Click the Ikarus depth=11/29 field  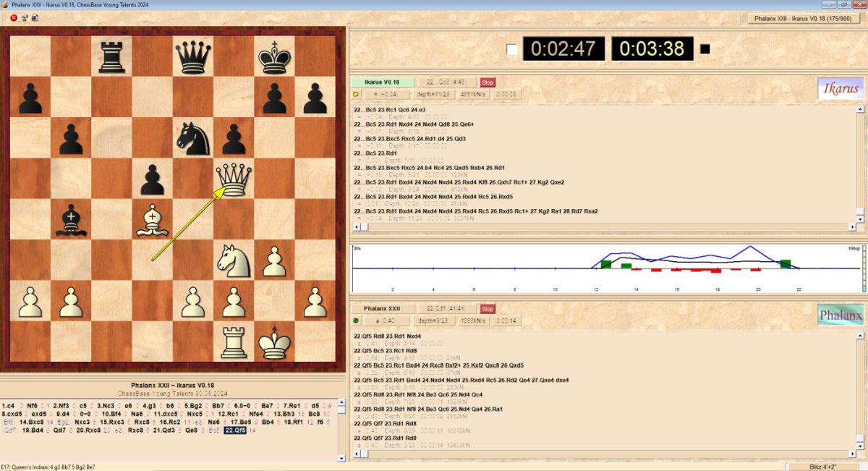click(434, 94)
